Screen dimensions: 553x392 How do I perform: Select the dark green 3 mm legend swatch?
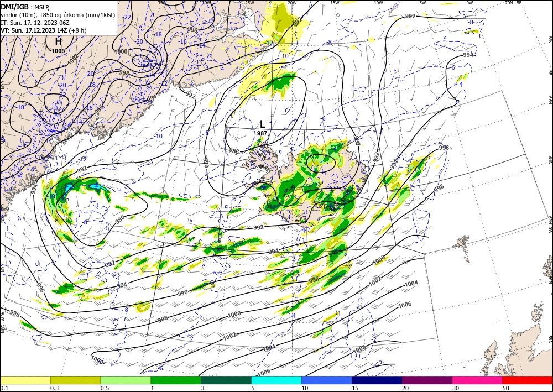click(x=226, y=380)
